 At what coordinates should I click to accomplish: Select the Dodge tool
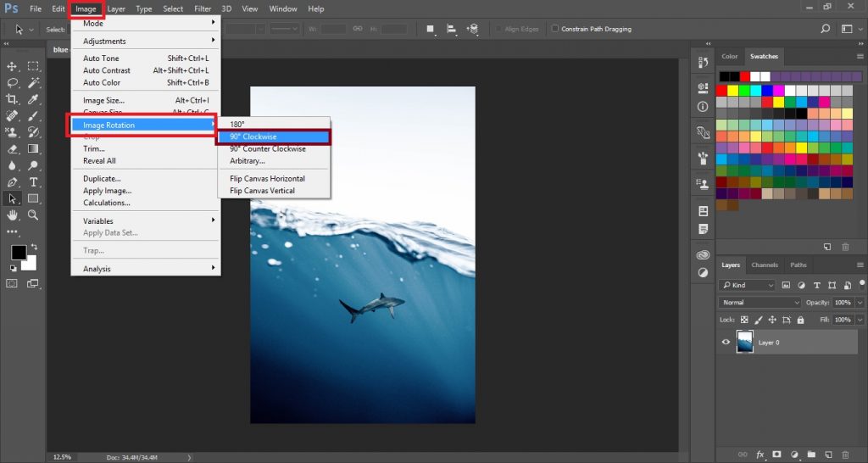[33, 165]
